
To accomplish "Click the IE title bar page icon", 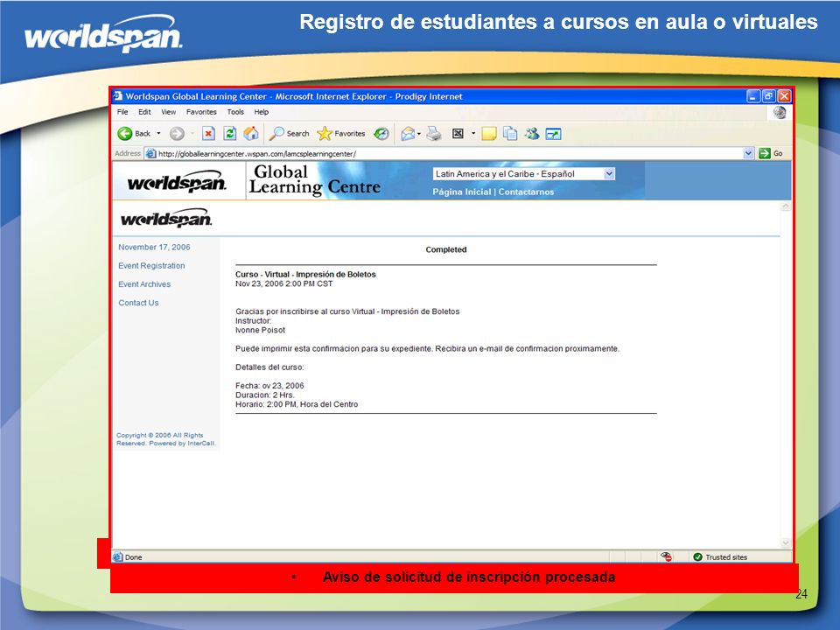I will click(x=118, y=96).
